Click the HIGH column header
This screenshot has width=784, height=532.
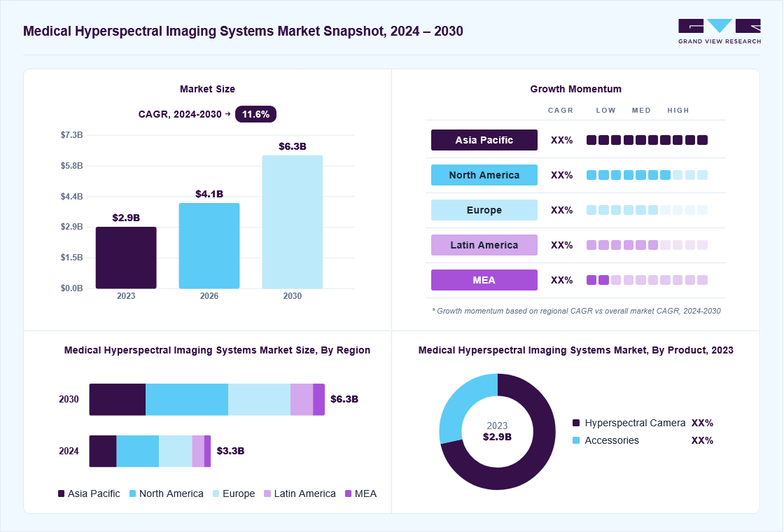678,111
